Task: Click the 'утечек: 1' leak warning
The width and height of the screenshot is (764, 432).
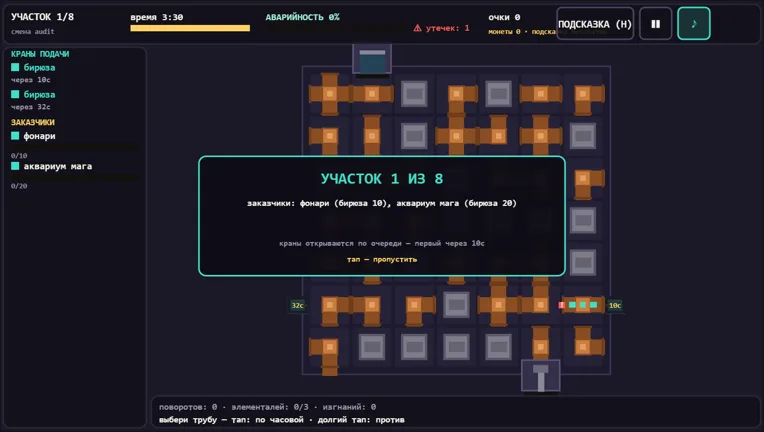Action: 441,28
